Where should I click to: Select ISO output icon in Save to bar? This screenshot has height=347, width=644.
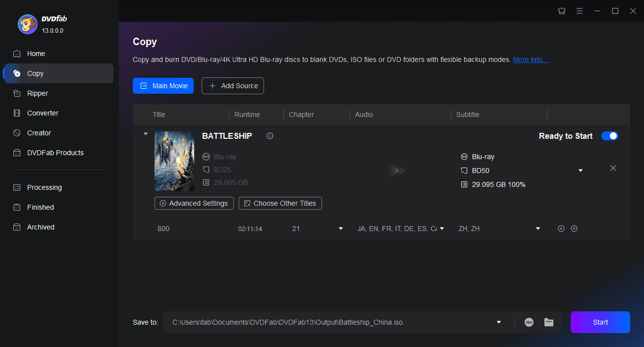(x=529, y=322)
